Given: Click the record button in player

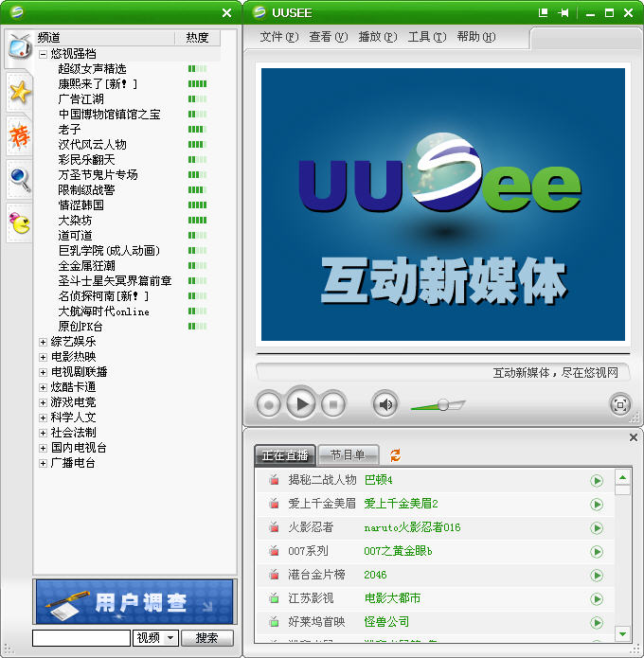Looking at the screenshot, I should pyautogui.click(x=268, y=404).
